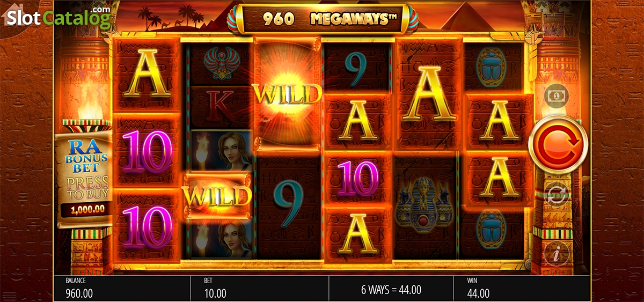The width and height of the screenshot is (644, 302).
Task: Click the 960 Megaways banner
Action: tap(321, 19)
